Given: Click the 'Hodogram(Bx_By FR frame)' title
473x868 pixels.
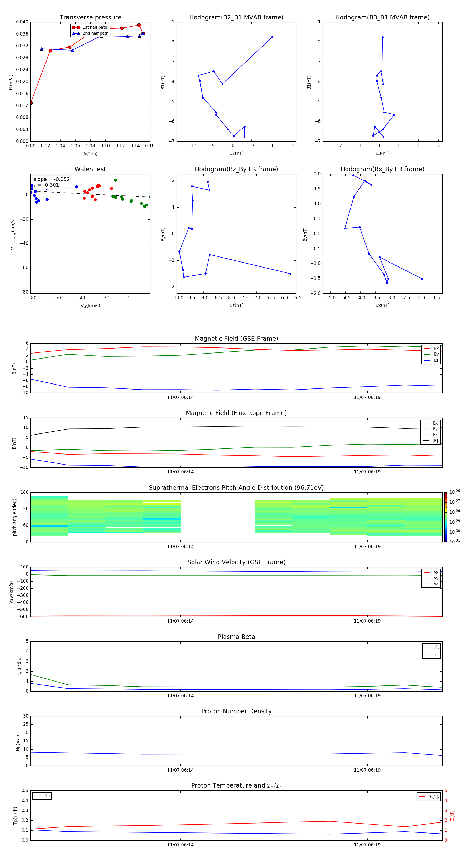Looking at the screenshot, I should 382,169.
